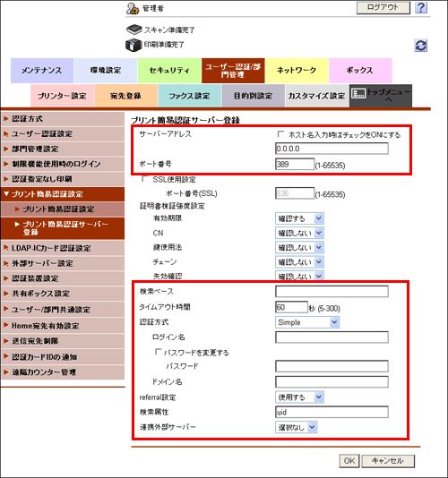Enable the host name input checkbox
The width and height of the screenshot is (448, 478).
tap(280, 134)
